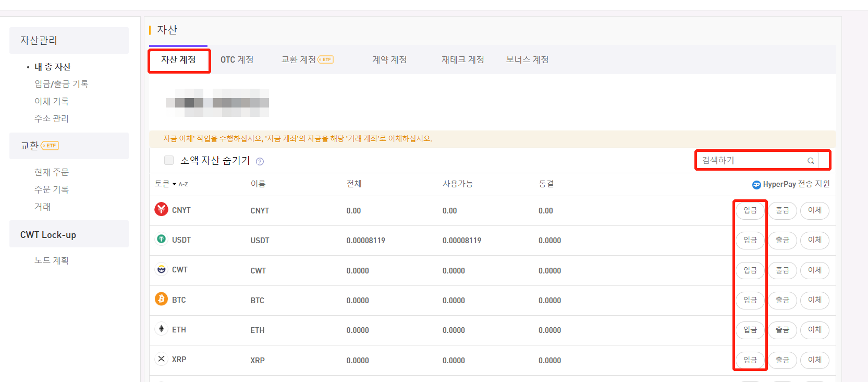Click the 사용가능 column header

458,184
